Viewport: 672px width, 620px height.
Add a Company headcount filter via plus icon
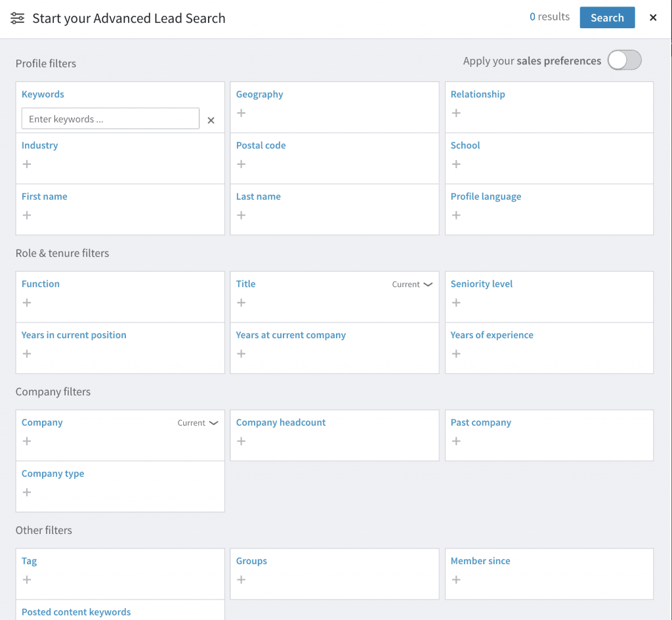241,441
